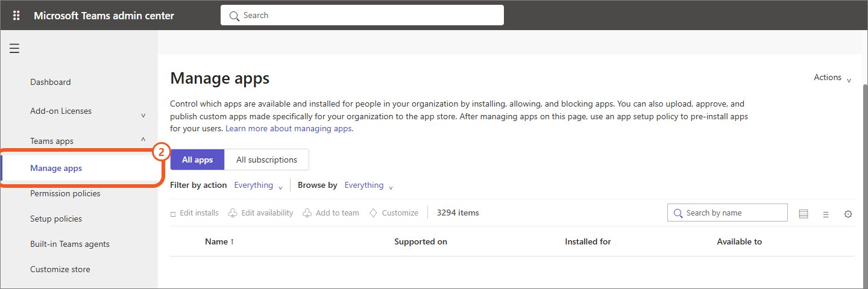This screenshot has width=868, height=289.
Task: Click the Supported on column header
Action: pyautogui.click(x=421, y=242)
